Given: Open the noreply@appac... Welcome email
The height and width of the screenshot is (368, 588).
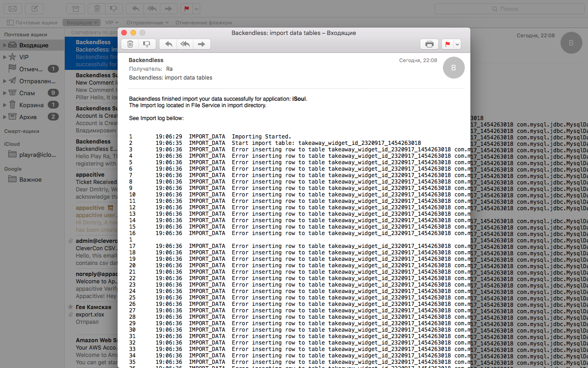Looking at the screenshot, I should pyautogui.click(x=91, y=285).
